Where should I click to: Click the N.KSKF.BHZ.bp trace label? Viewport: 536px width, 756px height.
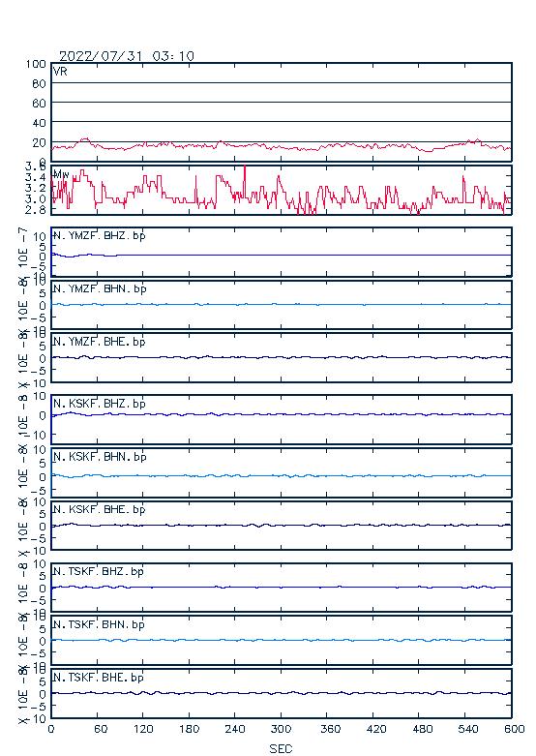point(100,403)
